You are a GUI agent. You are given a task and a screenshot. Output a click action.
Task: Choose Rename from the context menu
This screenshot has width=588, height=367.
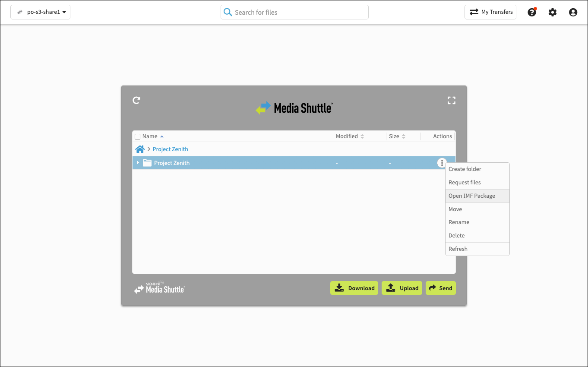pyautogui.click(x=477, y=222)
